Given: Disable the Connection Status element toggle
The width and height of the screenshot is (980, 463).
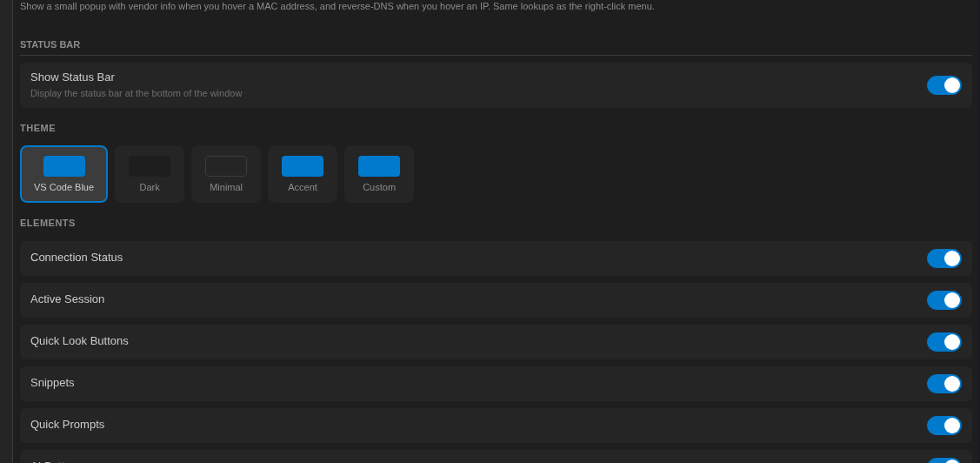Looking at the screenshot, I should [943, 258].
